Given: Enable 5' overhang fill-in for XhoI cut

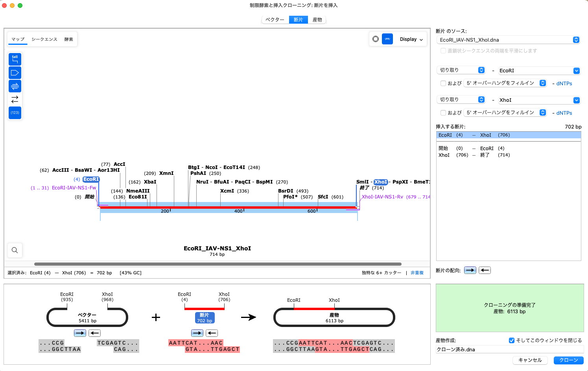Looking at the screenshot, I should click(x=443, y=113).
